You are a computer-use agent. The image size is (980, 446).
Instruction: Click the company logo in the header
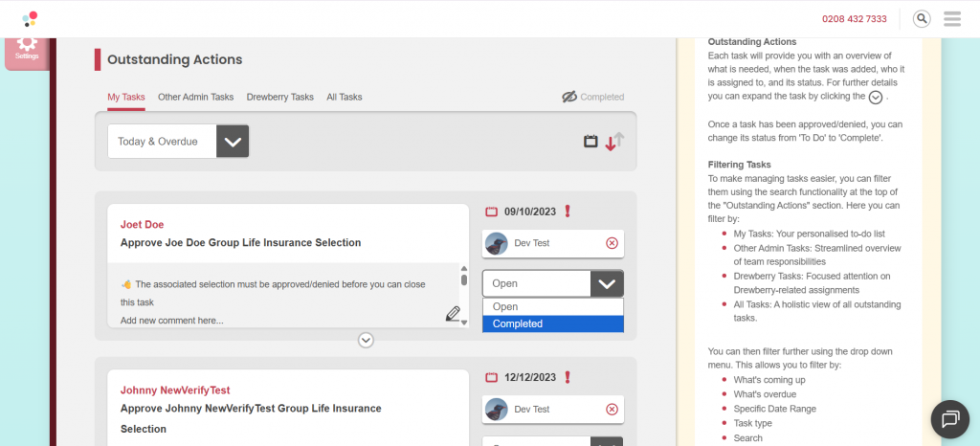[31, 18]
